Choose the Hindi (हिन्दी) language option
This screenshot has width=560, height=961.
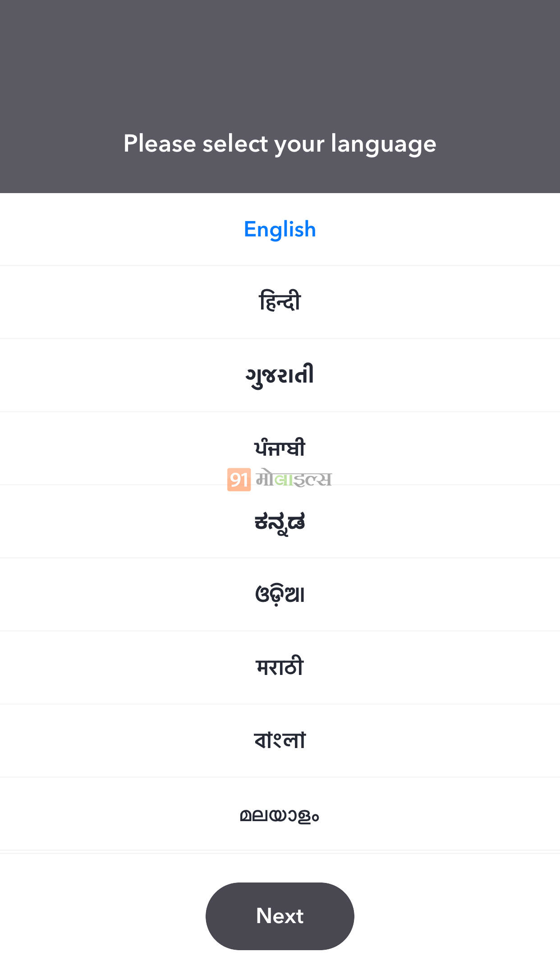(280, 301)
